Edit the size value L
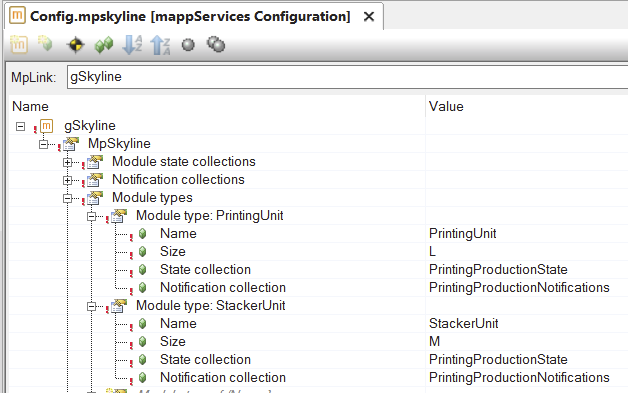Viewport: 628px width, 393px height. click(432, 252)
